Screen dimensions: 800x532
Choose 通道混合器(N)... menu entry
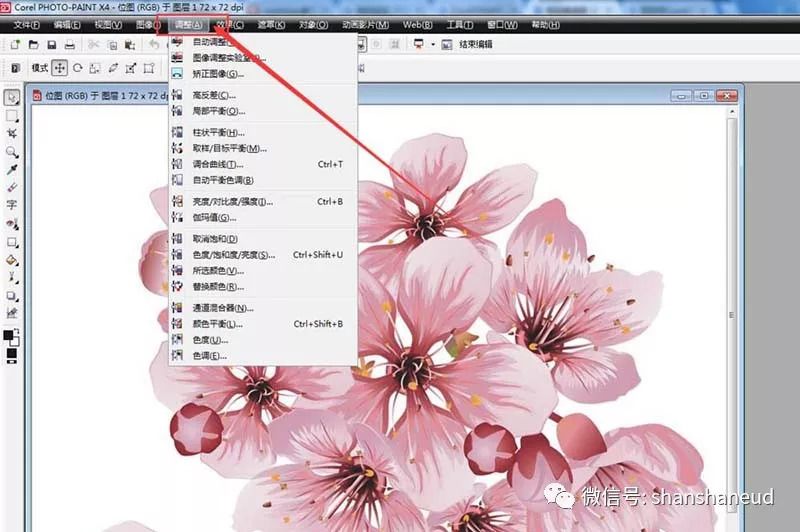point(263,308)
